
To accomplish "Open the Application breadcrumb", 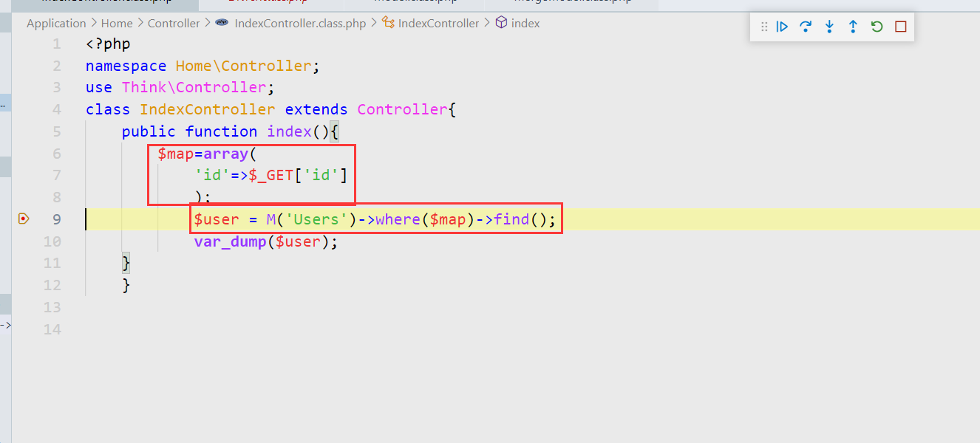I will click(56, 23).
